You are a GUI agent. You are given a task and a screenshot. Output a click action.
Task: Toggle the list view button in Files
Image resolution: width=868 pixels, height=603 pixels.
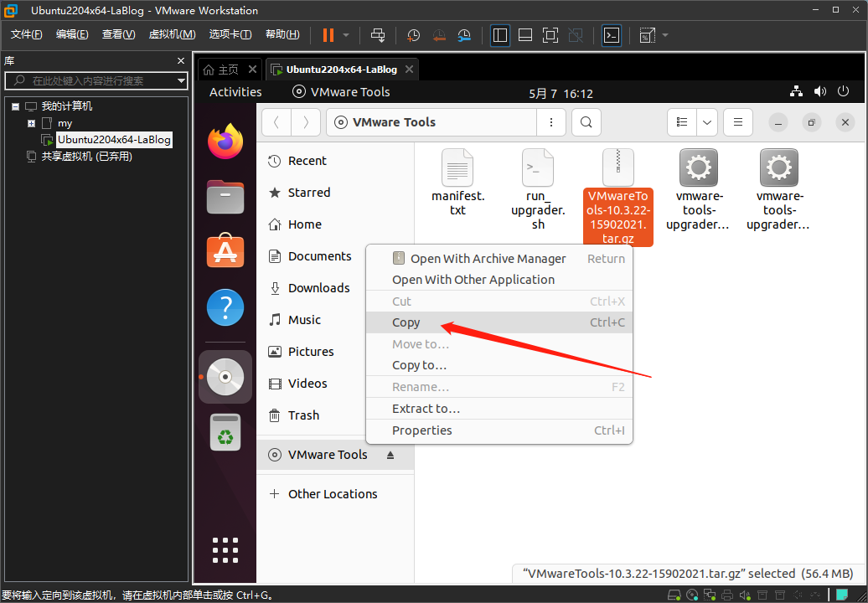[682, 122]
